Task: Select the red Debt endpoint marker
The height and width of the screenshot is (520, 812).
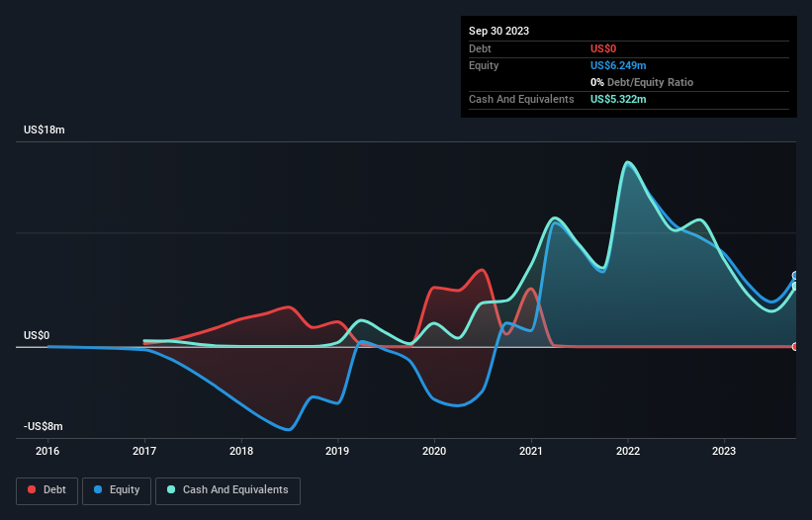Action: [795, 347]
